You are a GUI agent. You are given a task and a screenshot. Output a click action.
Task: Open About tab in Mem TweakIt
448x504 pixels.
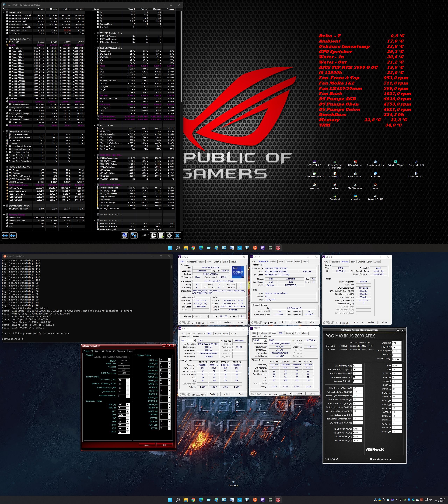point(131,351)
